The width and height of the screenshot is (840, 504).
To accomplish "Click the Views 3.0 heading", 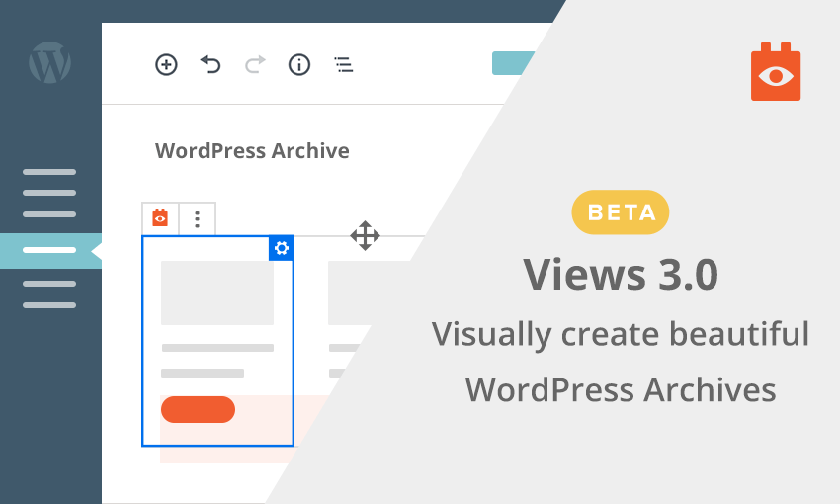I will pos(621,274).
